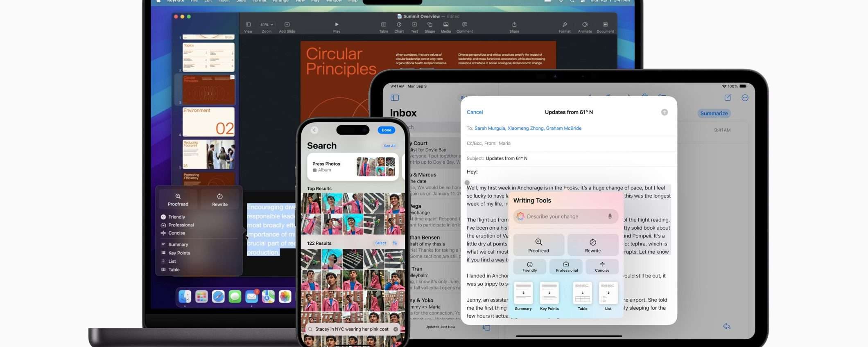Image resolution: width=868 pixels, height=347 pixels.
Task: Open Photos from the Mac Dock
Action: pyautogui.click(x=285, y=296)
